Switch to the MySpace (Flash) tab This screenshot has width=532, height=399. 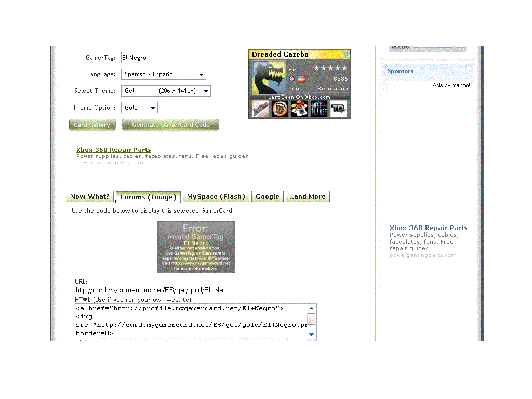(216, 197)
